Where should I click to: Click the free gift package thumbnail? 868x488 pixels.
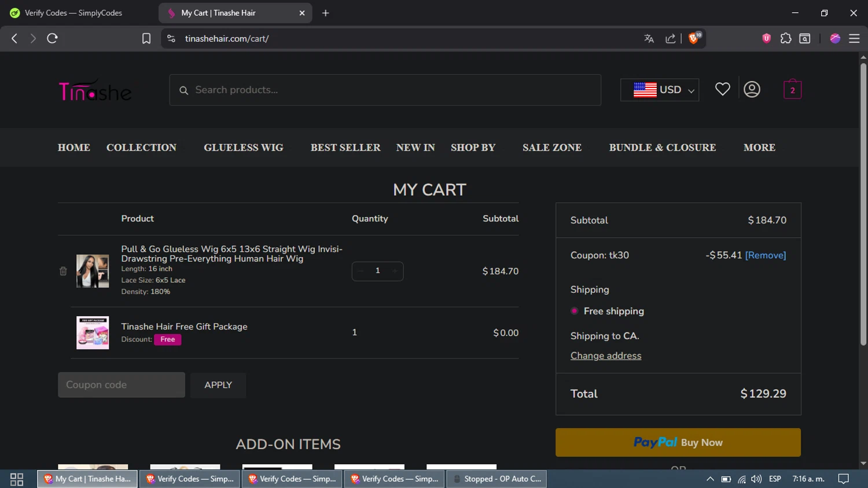point(93,332)
